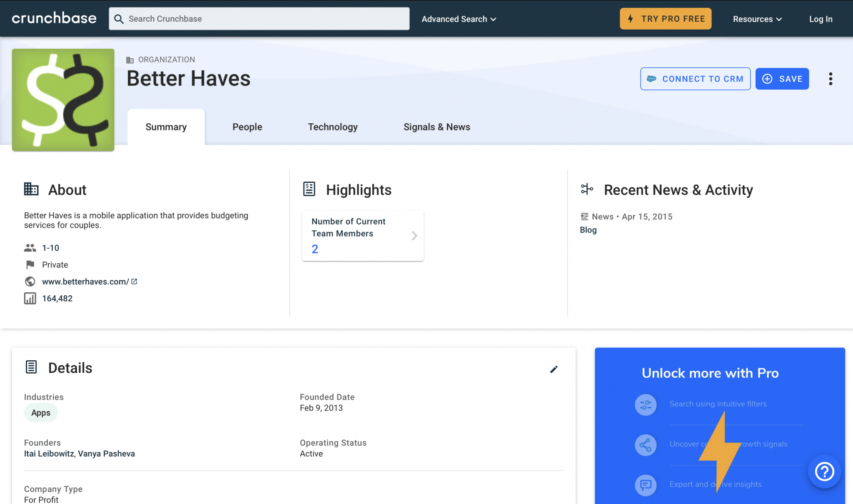Click the Private flag icon

pyautogui.click(x=30, y=265)
